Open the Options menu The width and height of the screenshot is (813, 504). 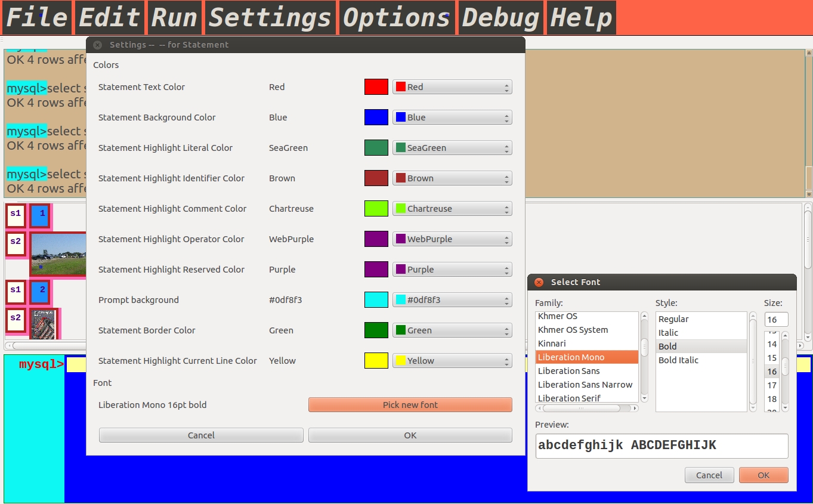pos(397,17)
